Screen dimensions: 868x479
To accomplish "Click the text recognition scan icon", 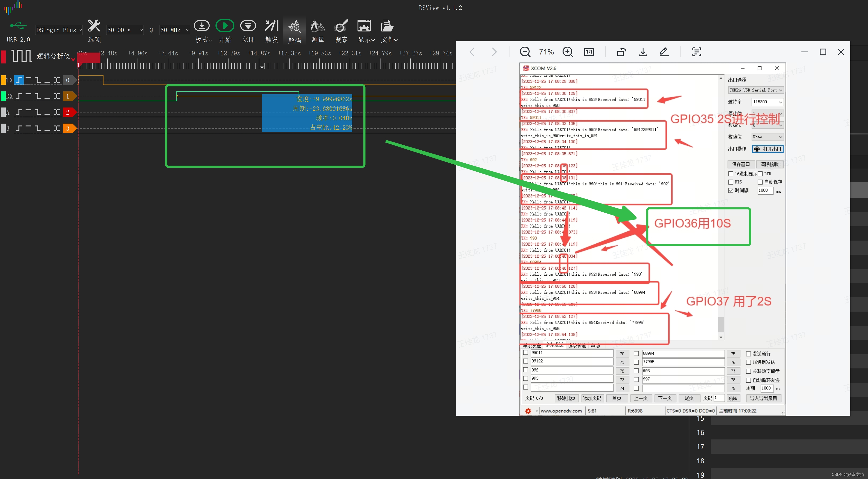I will click(697, 52).
